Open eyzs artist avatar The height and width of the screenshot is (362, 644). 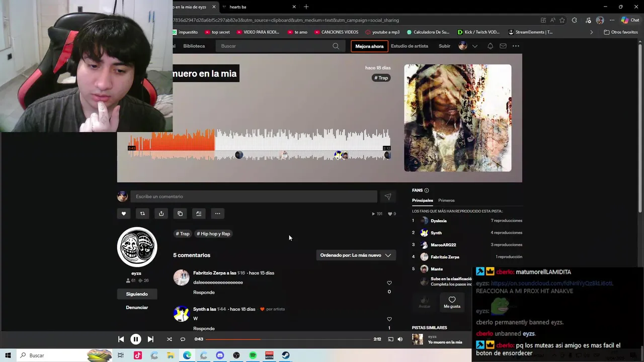tap(137, 247)
